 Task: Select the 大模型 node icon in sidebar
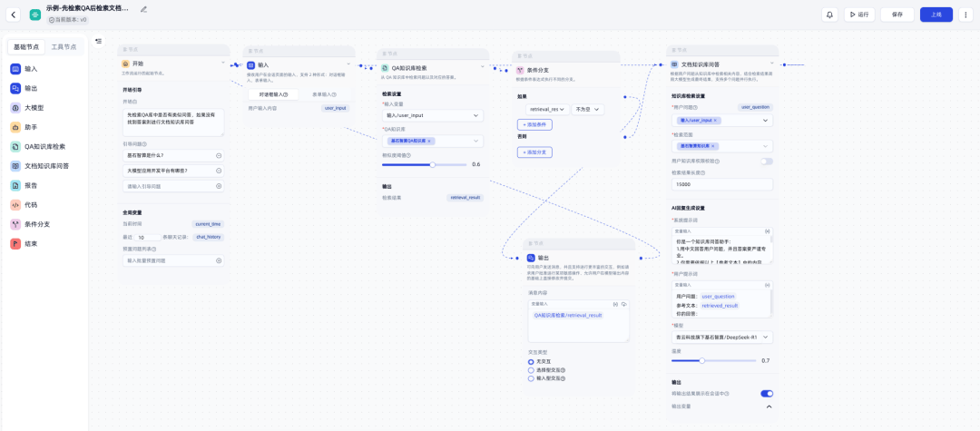[x=15, y=107]
